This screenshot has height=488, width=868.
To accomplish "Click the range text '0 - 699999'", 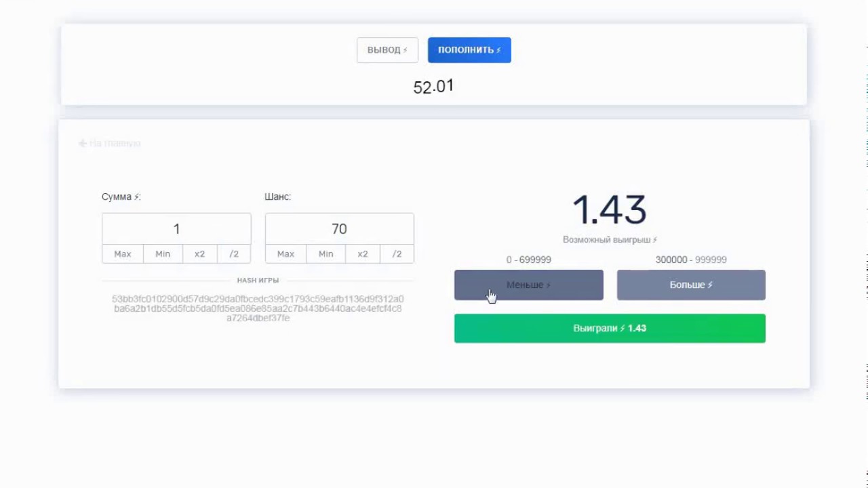I will [x=529, y=260].
